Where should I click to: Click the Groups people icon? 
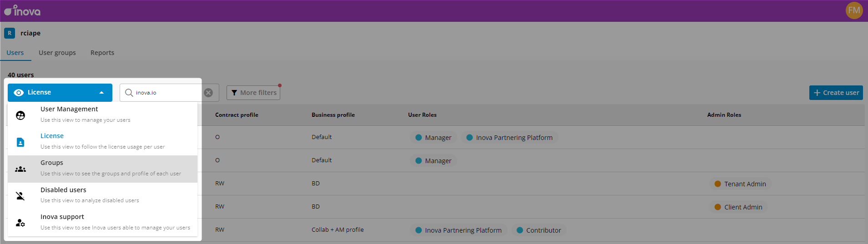[x=20, y=169]
